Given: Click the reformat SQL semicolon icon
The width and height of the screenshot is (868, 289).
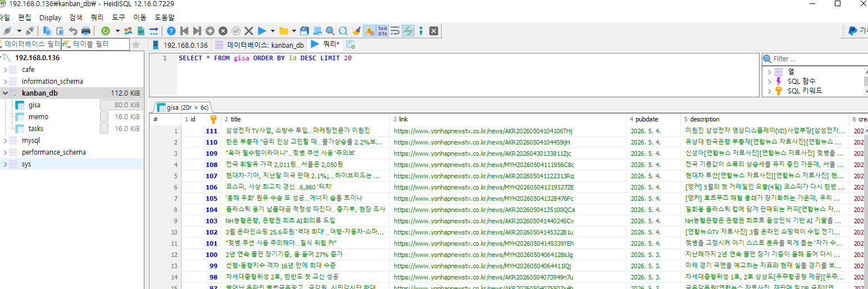Looking at the screenshot, I should click(x=420, y=31).
